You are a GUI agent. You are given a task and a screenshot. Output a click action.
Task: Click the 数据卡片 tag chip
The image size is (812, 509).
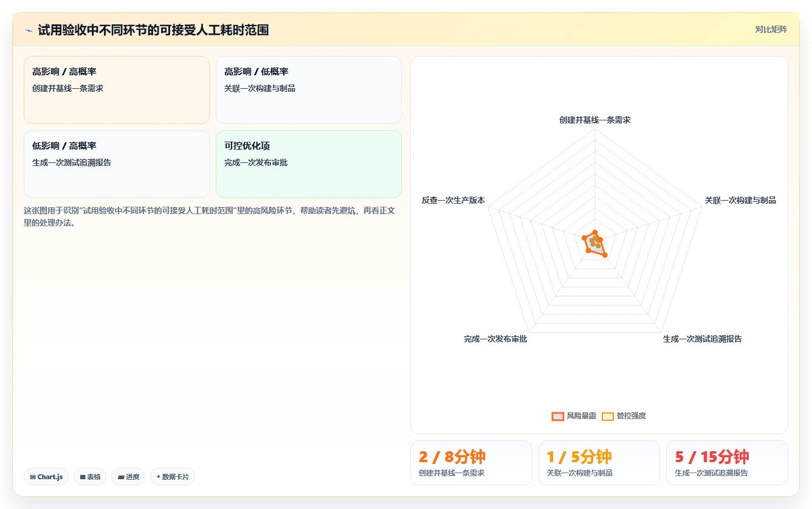(173, 477)
